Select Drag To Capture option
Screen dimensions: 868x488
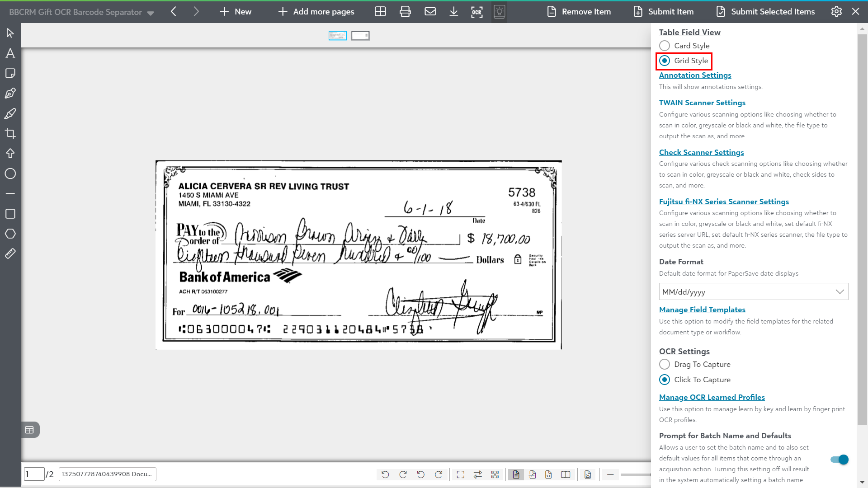tap(665, 364)
